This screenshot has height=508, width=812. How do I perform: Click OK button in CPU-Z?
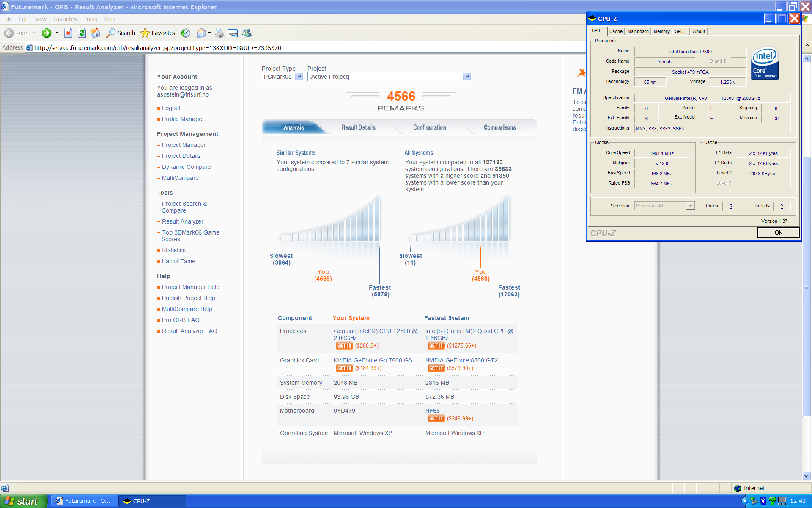coord(778,232)
